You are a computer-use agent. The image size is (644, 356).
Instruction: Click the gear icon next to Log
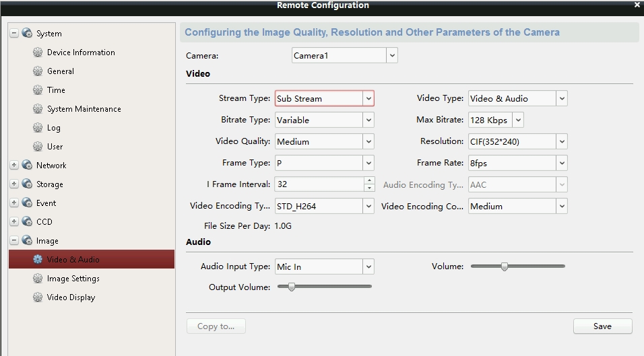38,128
